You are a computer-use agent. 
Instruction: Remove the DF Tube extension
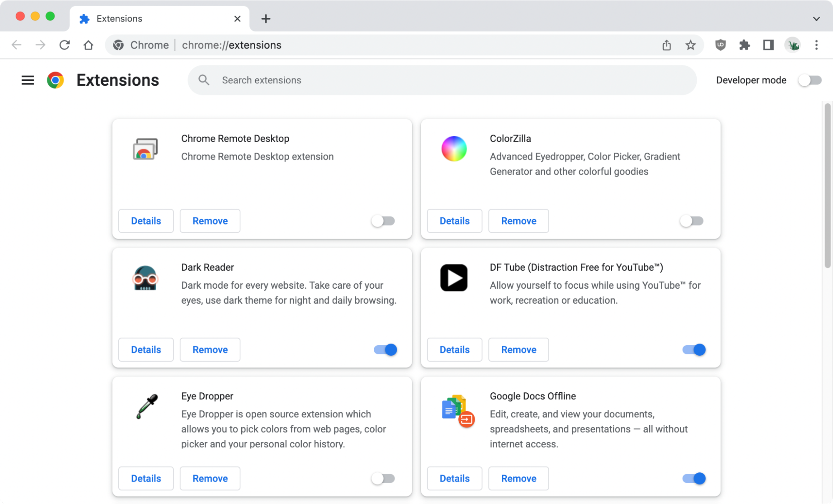pyautogui.click(x=519, y=349)
